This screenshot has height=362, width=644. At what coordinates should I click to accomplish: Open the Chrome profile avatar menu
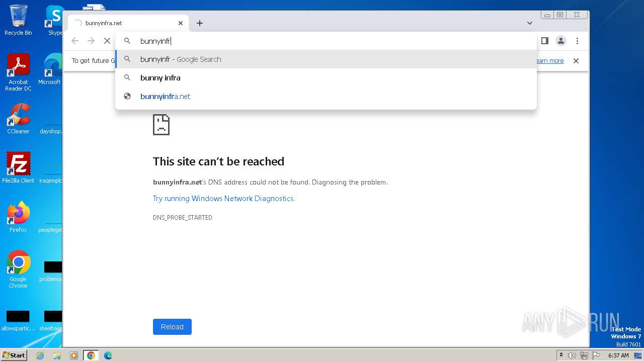561,41
